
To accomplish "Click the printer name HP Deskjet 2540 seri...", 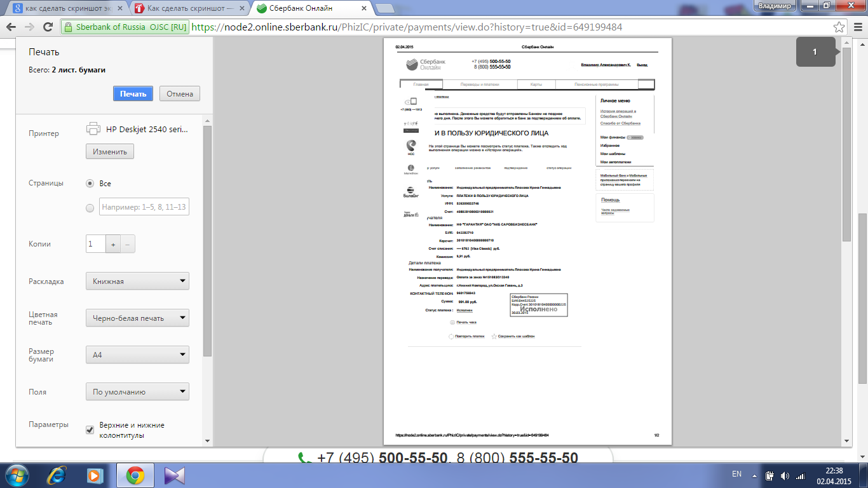I will 147,128.
